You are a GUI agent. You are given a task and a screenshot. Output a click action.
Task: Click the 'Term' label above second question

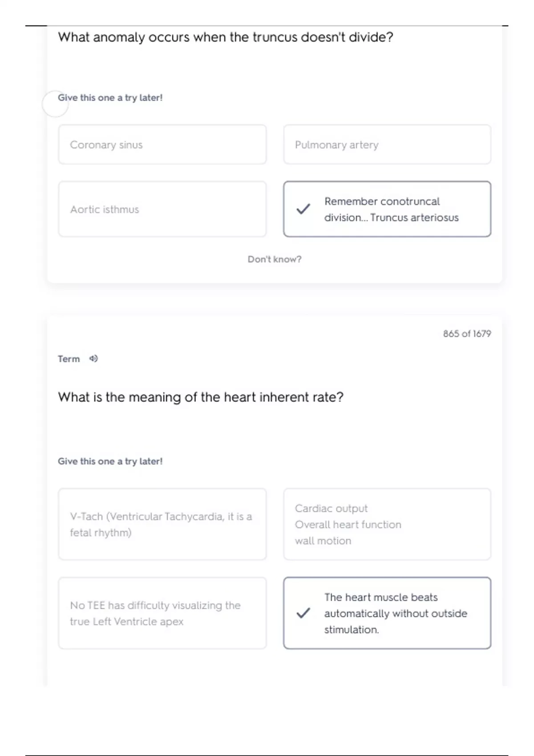click(69, 359)
